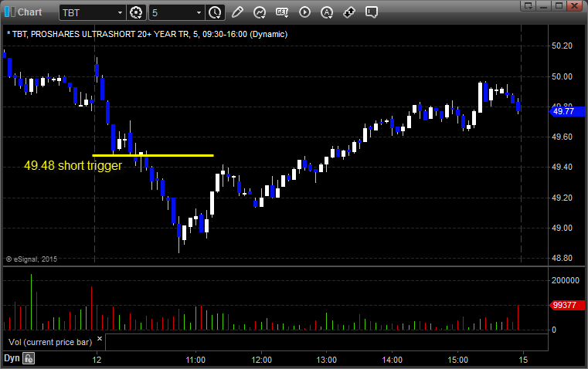Screen dimensions: 588x369
Task: Click the bar replay play icon
Action: coord(304,12)
